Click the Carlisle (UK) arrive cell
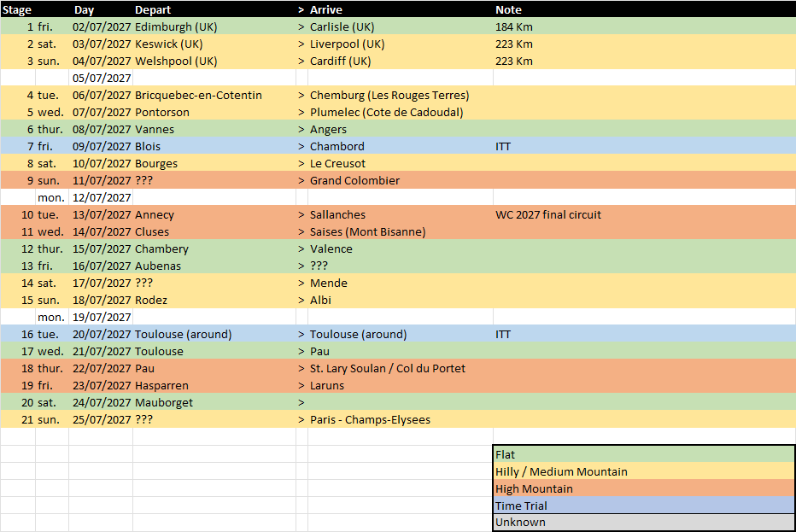The height and width of the screenshot is (532, 796). pos(400,27)
